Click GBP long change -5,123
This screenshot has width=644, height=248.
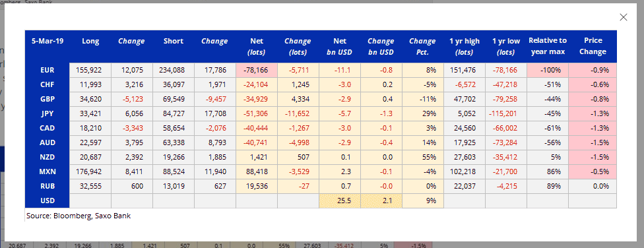(x=131, y=99)
